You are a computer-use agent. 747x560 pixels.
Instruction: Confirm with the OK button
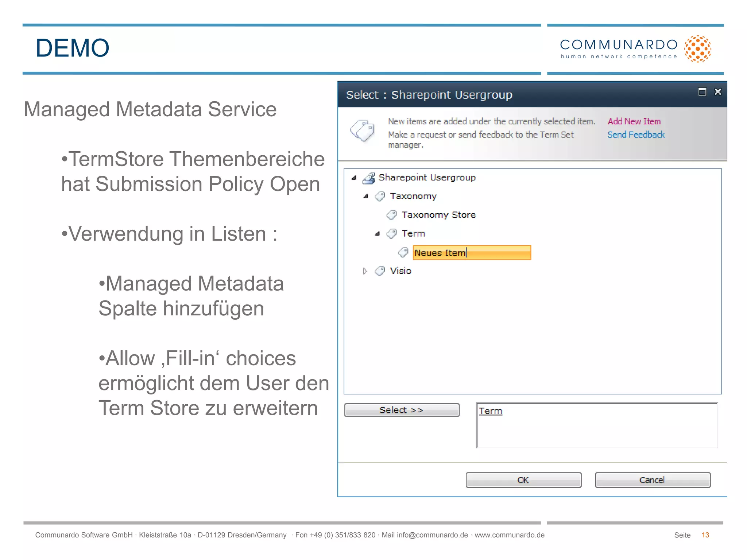coord(523,480)
